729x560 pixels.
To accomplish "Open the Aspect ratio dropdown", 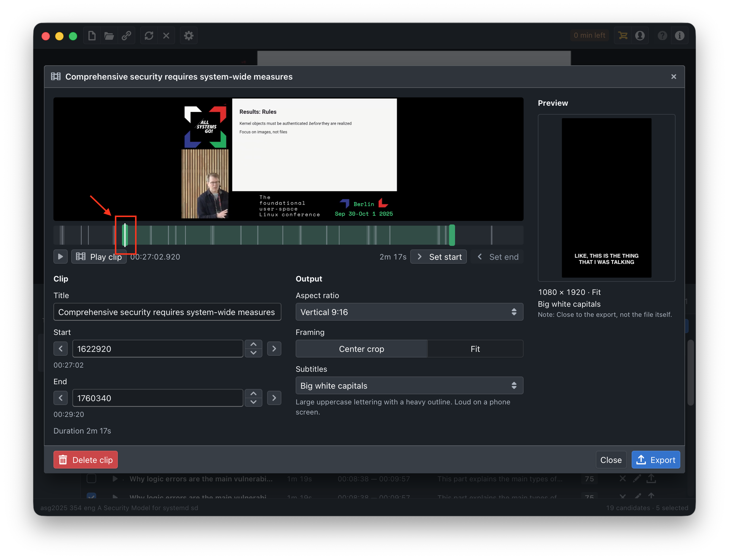I will coord(409,312).
